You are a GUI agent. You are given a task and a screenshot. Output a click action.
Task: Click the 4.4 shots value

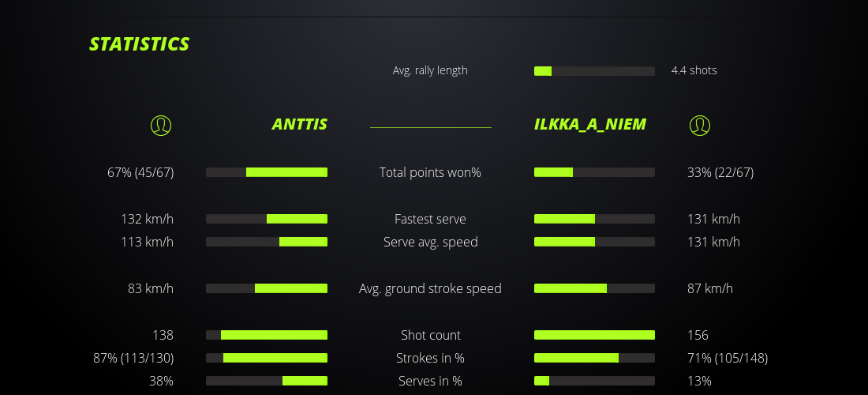point(694,70)
